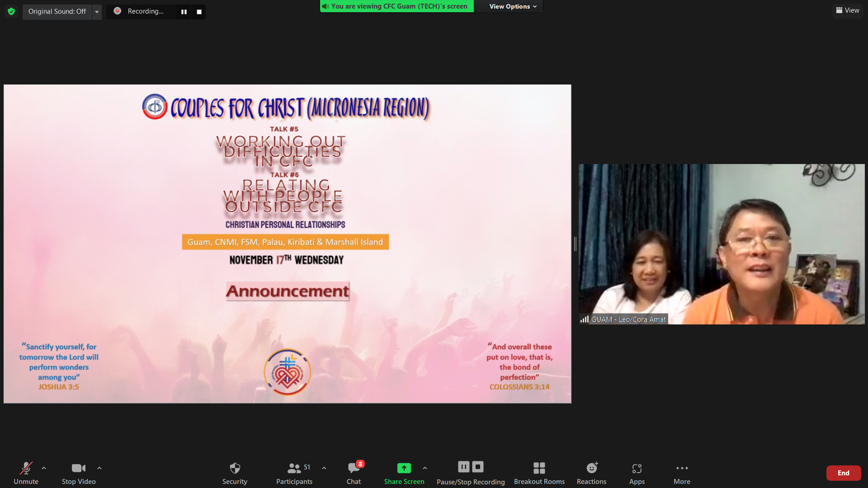
Task: Click the Leo/Cora Amat video thumbnail
Action: click(722, 244)
